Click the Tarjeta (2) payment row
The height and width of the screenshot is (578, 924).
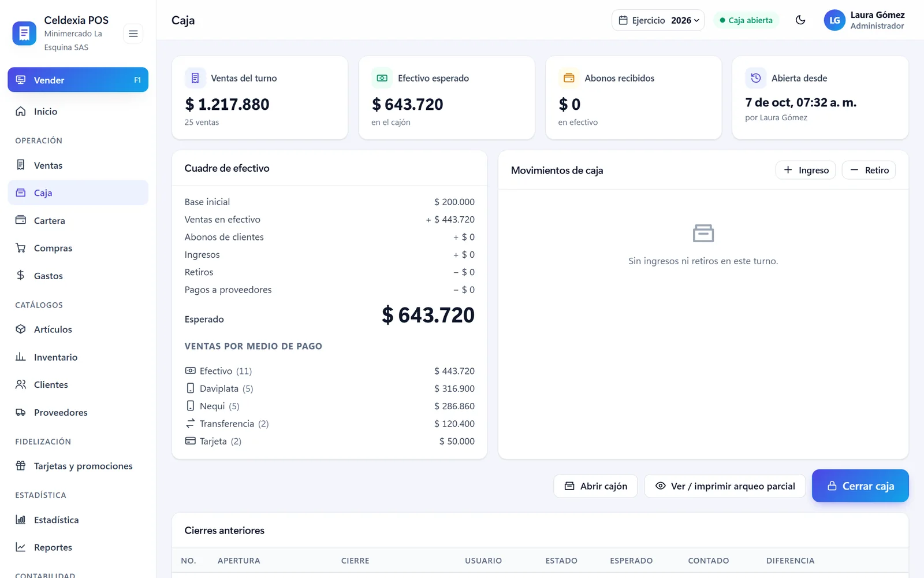pyautogui.click(x=330, y=441)
